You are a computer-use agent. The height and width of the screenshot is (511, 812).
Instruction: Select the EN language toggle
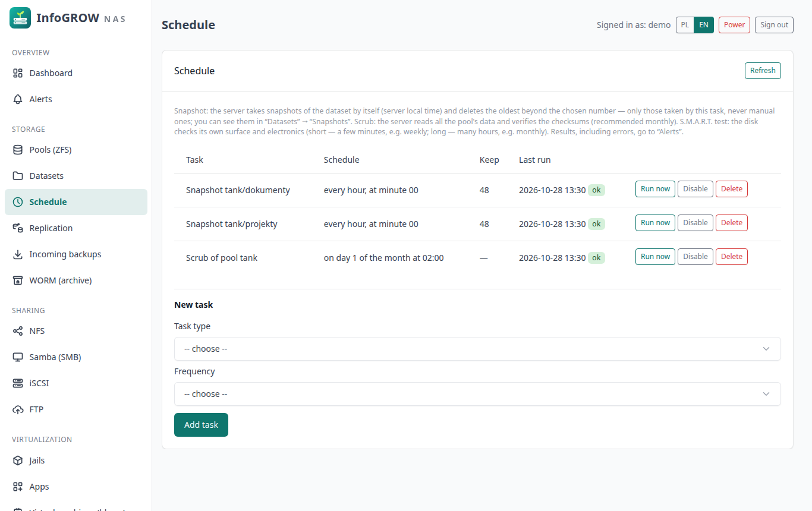point(704,25)
